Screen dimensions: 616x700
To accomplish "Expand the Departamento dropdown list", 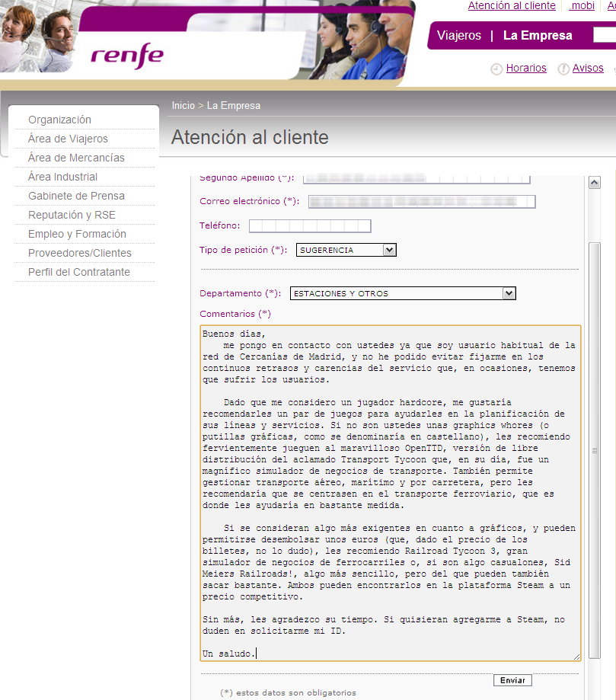I will pos(509,293).
